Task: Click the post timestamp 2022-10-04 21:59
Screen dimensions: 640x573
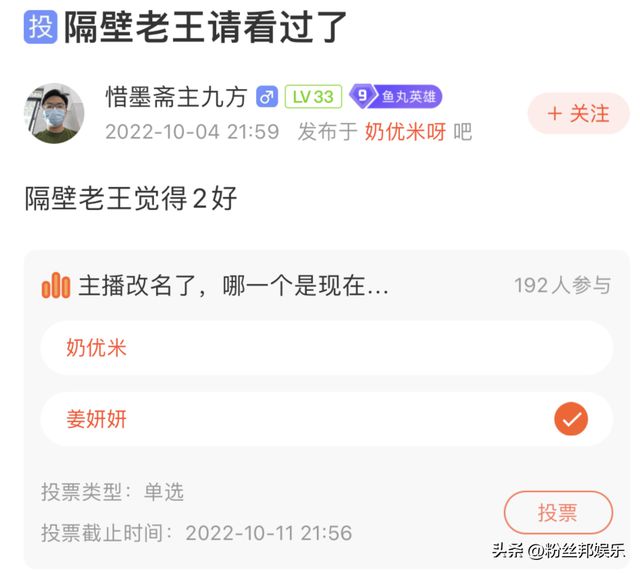Action: point(192,132)
